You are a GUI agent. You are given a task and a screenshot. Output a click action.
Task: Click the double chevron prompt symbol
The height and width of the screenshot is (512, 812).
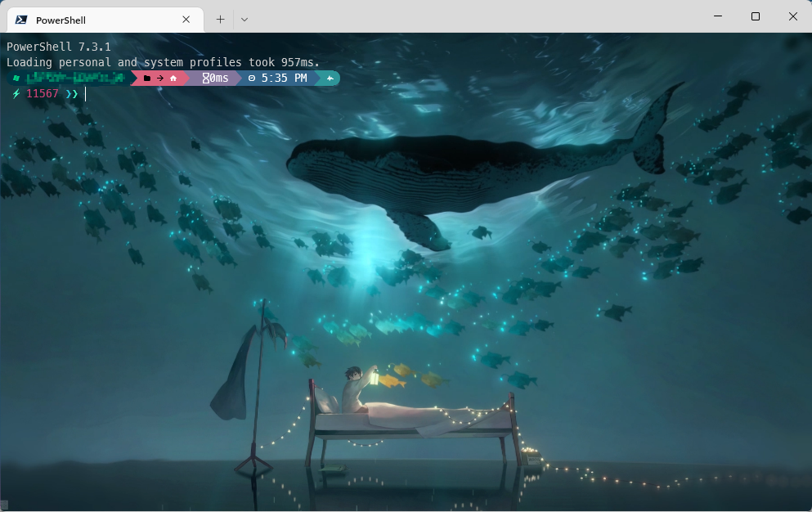tap(72, 94)
